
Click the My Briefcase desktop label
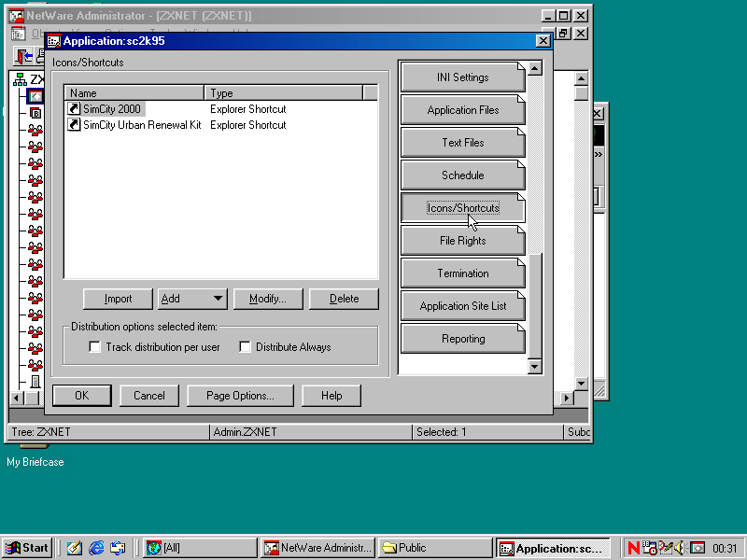pyautogui.click(x=35, y=462)
